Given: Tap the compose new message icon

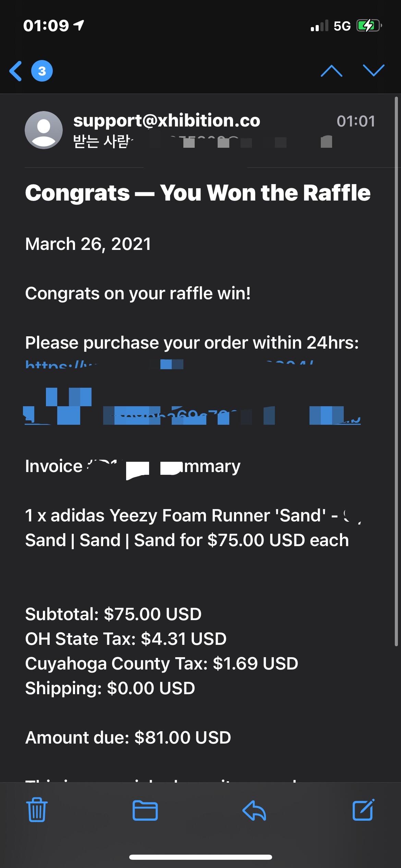Looking at the screenshot, I should click(363, 810).
